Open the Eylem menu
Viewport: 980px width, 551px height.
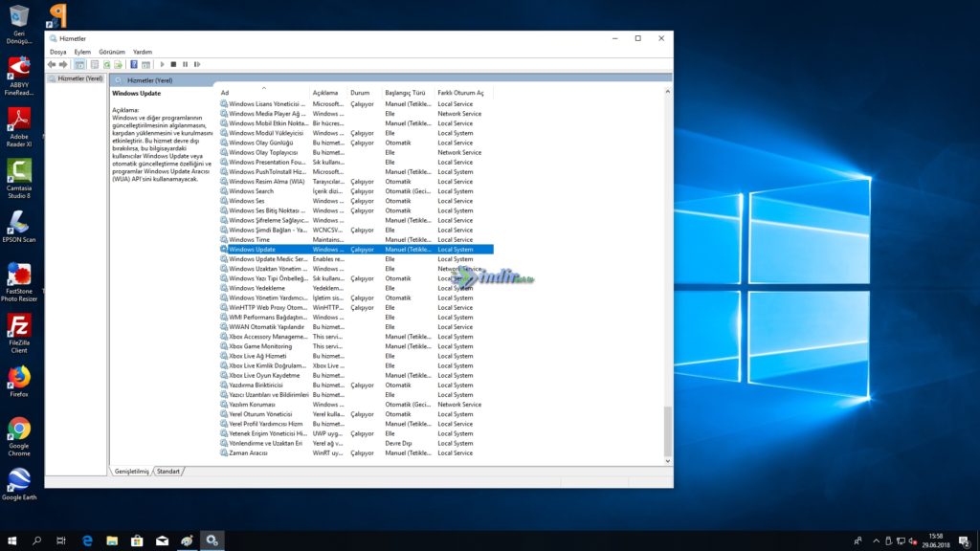pos(82,52)
